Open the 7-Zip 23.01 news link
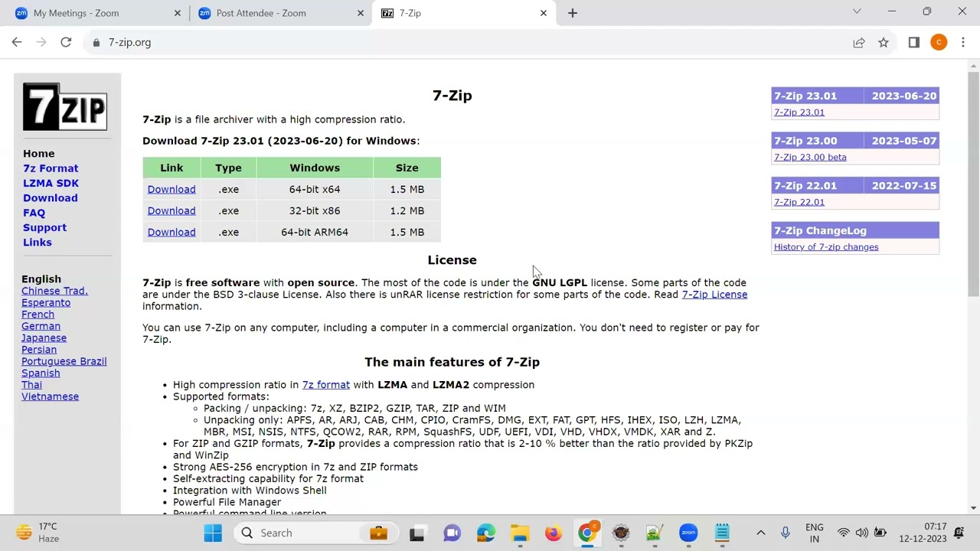Screen dimensions: 980x551 pyautogui.click(x=799, y=112)
